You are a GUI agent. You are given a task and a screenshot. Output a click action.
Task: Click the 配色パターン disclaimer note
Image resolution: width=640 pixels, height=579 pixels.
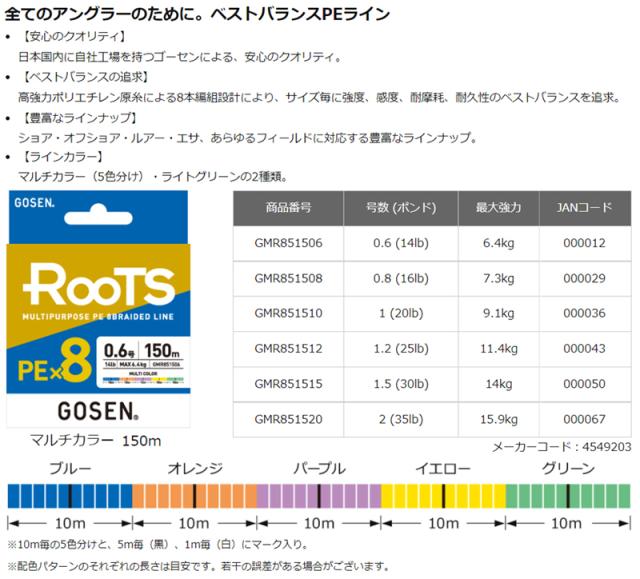198,566
